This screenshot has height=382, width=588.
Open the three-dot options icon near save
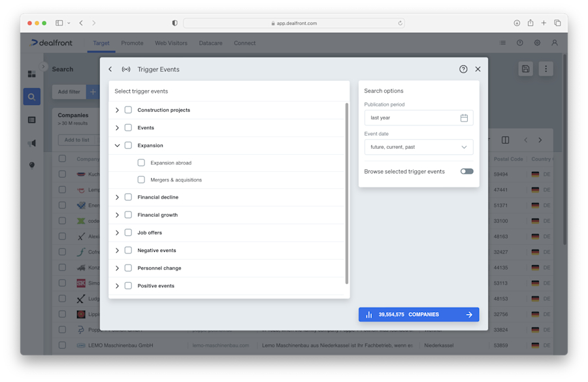(x=546, y=69)
